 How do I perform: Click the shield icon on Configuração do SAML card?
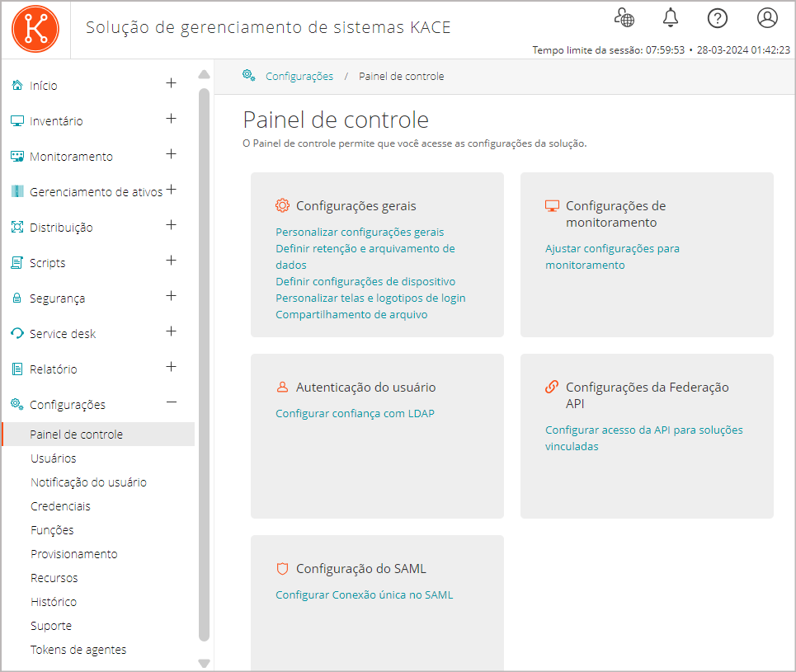click(283, 568)
